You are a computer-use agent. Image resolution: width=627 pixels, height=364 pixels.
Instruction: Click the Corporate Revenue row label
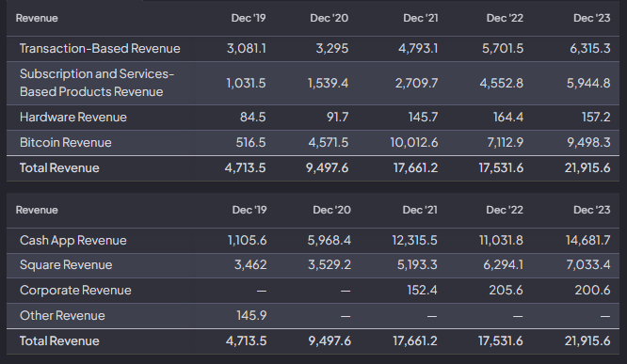tap(75, 290)
